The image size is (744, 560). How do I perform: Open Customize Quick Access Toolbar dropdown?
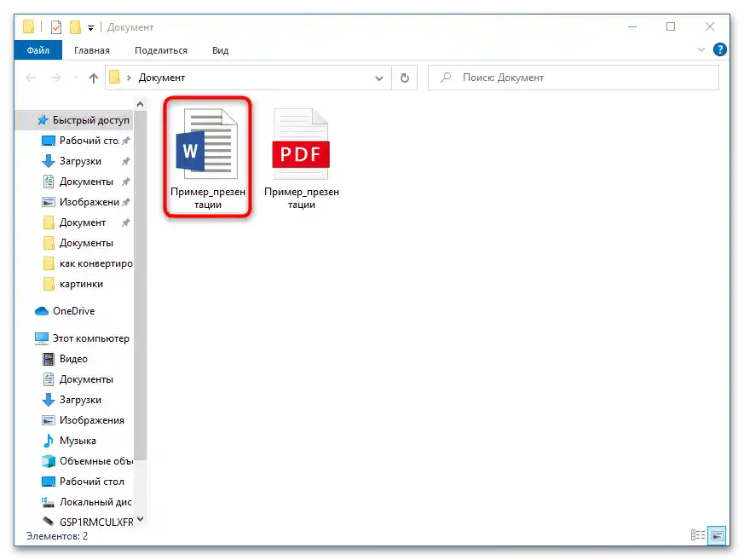[x=90, y=28]
